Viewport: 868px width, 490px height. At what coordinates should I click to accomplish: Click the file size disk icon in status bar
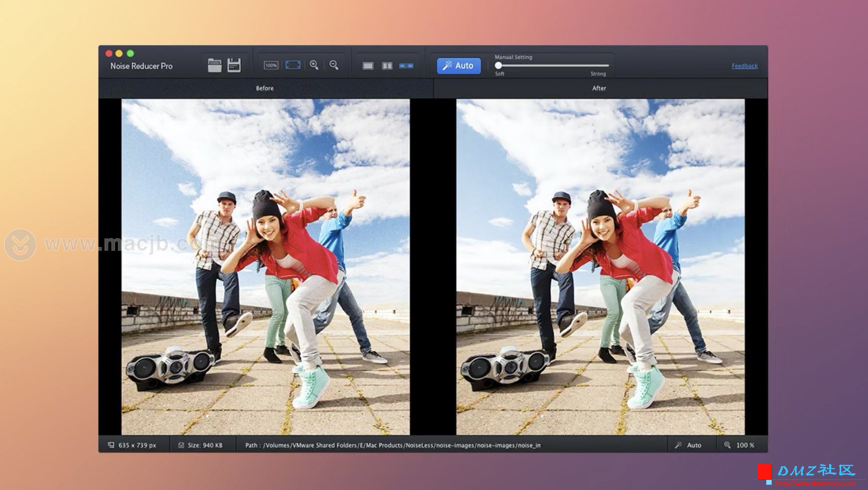[x=181, y=445]
